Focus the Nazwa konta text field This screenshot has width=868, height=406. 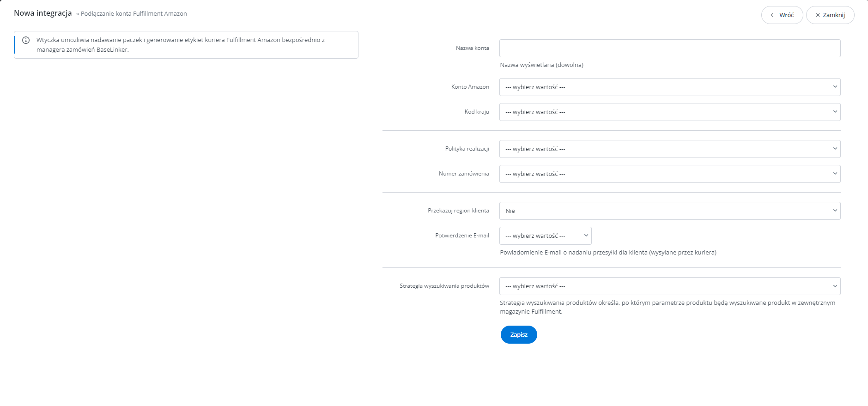670,48
